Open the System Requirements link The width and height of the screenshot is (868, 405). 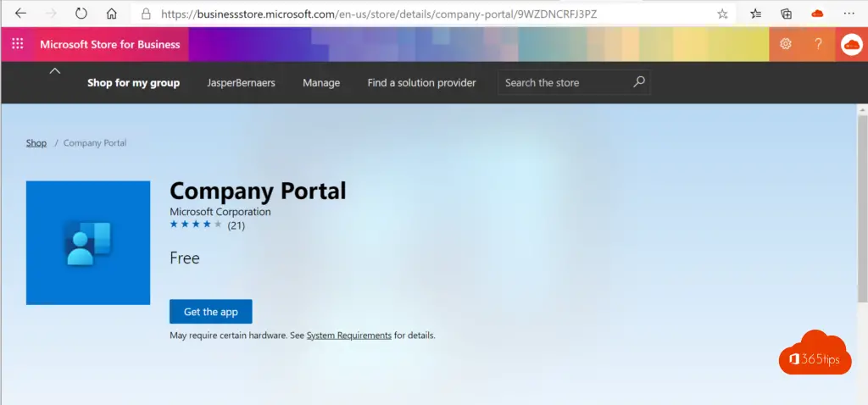tap(348, 336)
